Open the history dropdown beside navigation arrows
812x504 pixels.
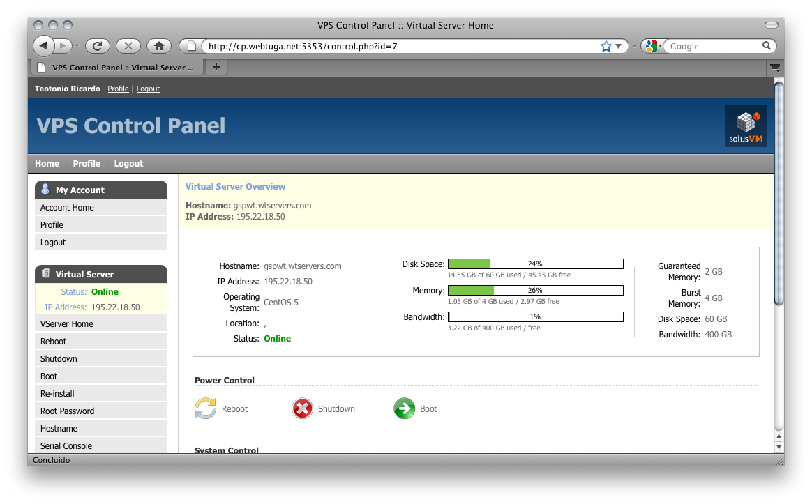[x=77, y=46]
